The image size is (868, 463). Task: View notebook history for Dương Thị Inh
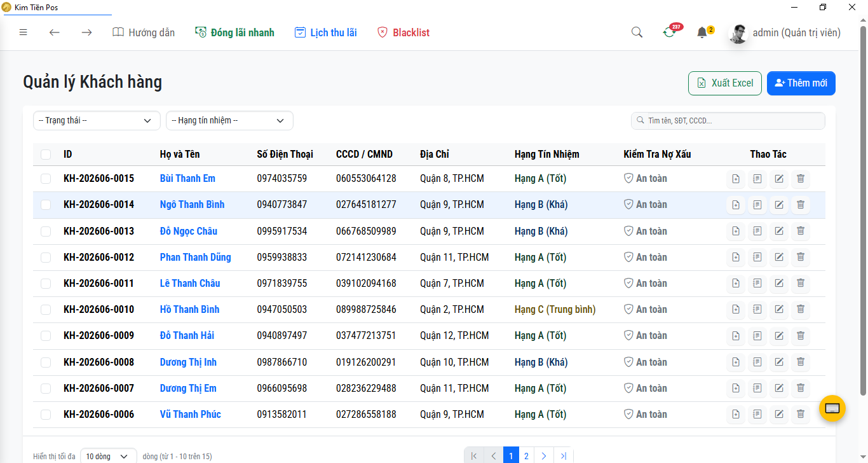tap(757, 362)
